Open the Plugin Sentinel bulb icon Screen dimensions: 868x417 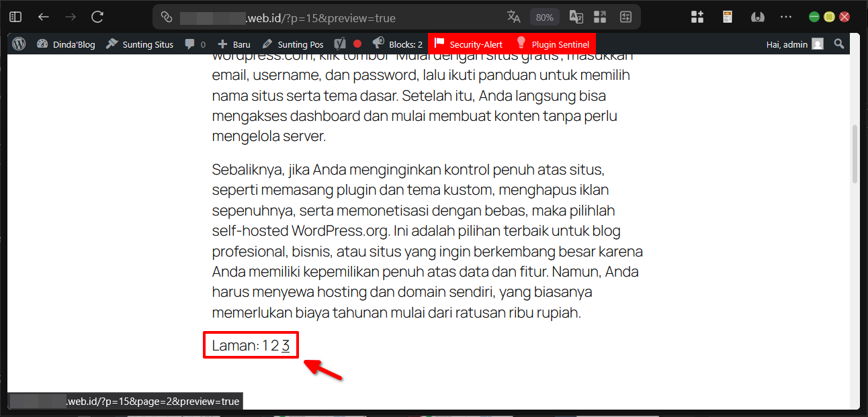521,44
